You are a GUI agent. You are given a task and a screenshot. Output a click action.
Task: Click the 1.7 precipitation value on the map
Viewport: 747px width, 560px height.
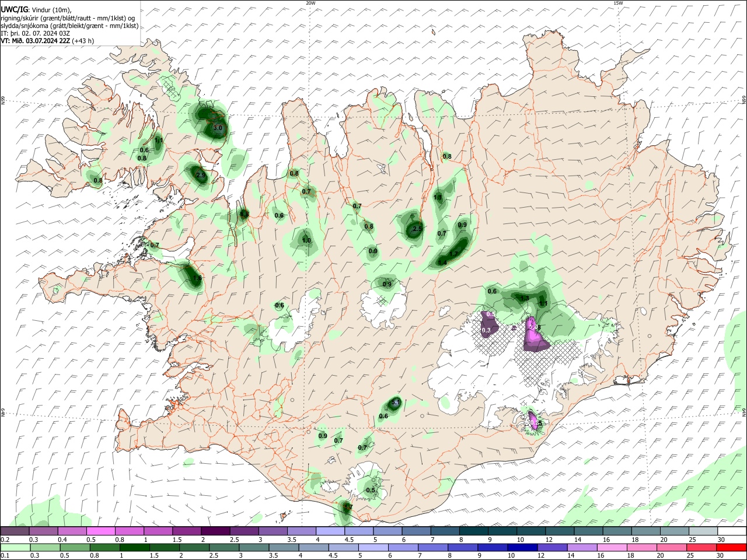point(454,254)
